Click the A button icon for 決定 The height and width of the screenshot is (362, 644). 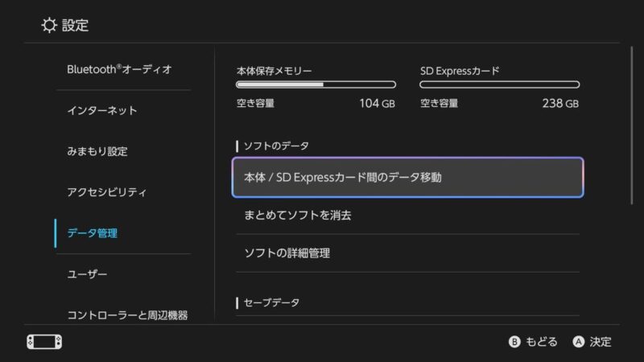[578, 342]
